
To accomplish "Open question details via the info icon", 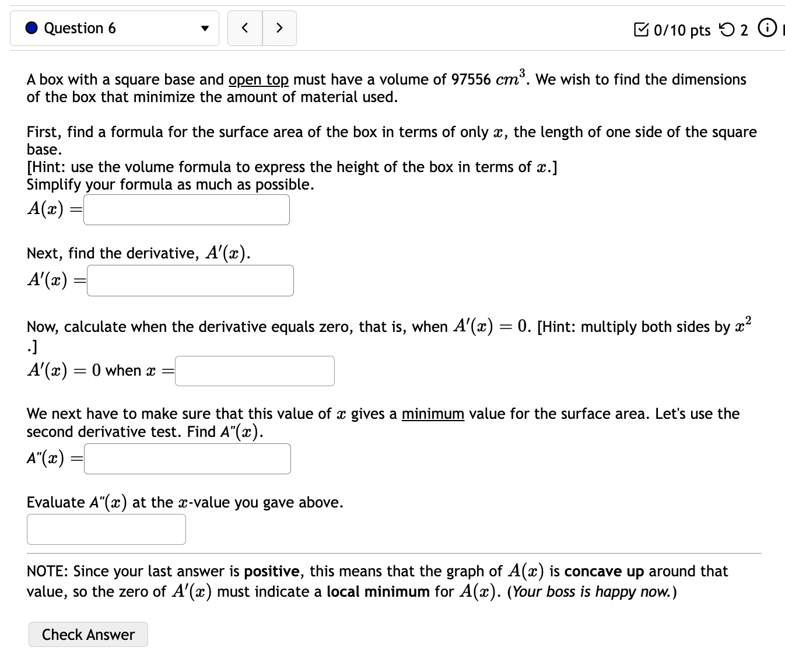I will pyautogui.click(x=768, y=28).
